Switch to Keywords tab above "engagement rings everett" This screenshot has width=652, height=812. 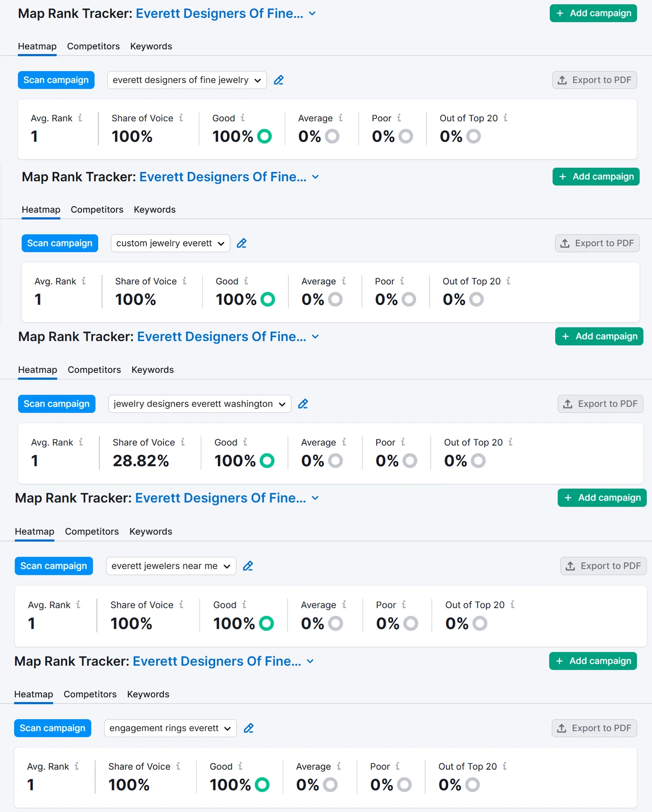pyautogui.click(x=148, y=694)
